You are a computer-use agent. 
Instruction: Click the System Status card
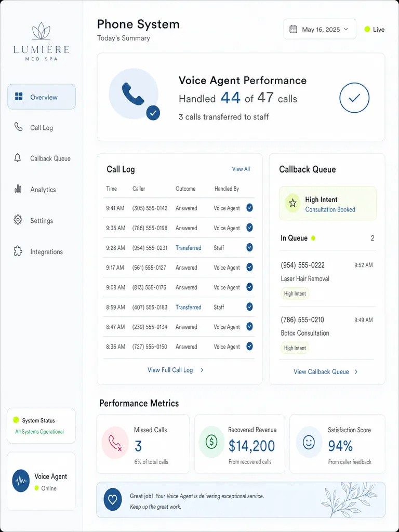click(41, 425)
